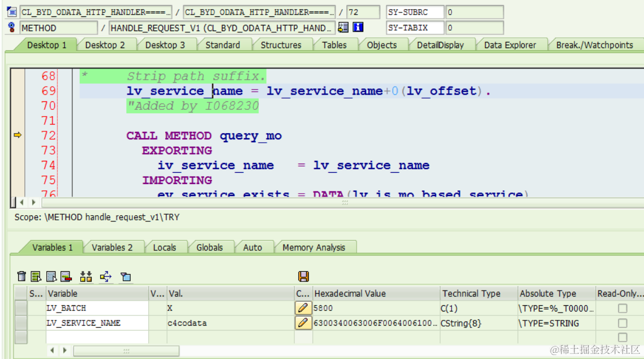The height and width of the screenshot is (359, 644).
Task: Click variables table scroll-right arrow
Action: tap(65, 351)
